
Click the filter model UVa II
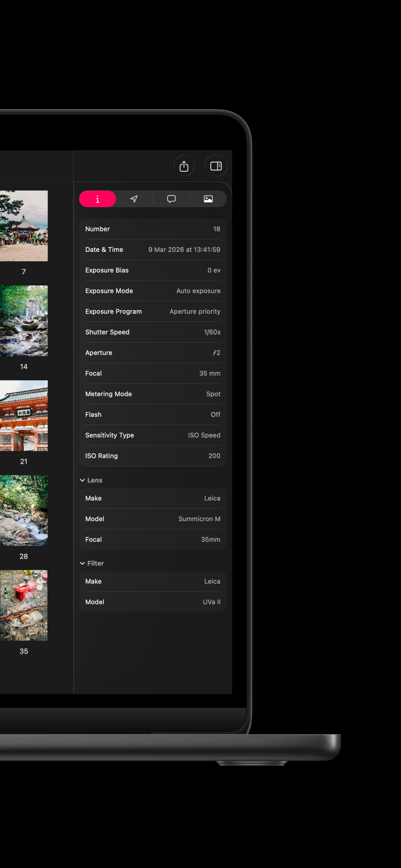point(211,602)
